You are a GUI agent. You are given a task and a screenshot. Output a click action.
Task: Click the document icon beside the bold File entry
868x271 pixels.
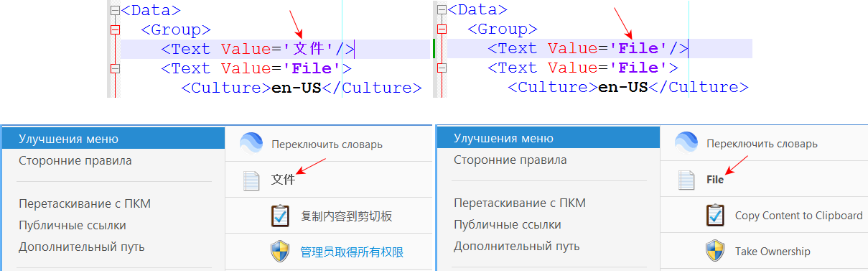click(687, 180)
